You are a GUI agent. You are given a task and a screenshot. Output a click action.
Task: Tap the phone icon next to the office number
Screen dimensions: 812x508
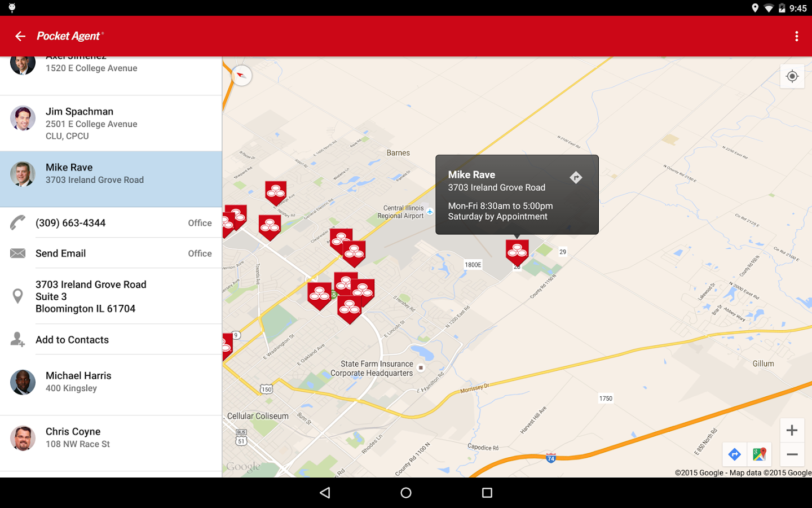click(17, 222)
